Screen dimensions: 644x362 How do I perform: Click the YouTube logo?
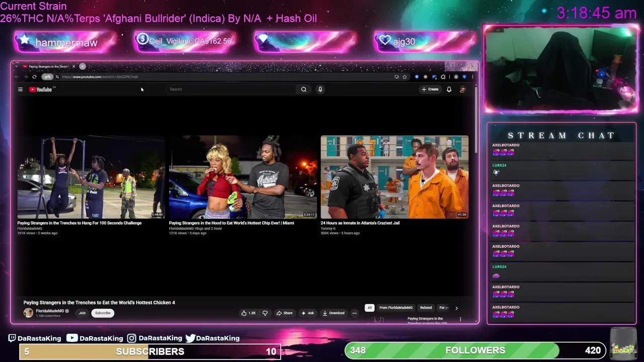[41, 89]
